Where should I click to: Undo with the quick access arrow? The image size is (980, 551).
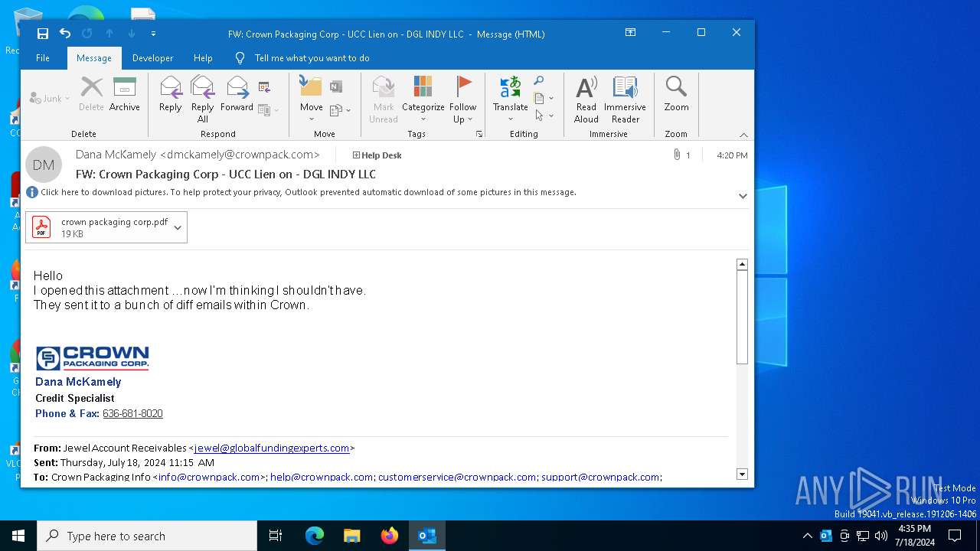tap(65, 34)
